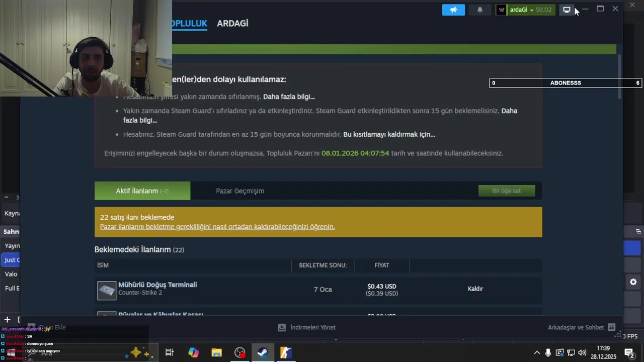This screenshot has width=644, height=362.
Task: Open Arkadaşlar ve Sohbet friends list
Action: coord(576,327)
